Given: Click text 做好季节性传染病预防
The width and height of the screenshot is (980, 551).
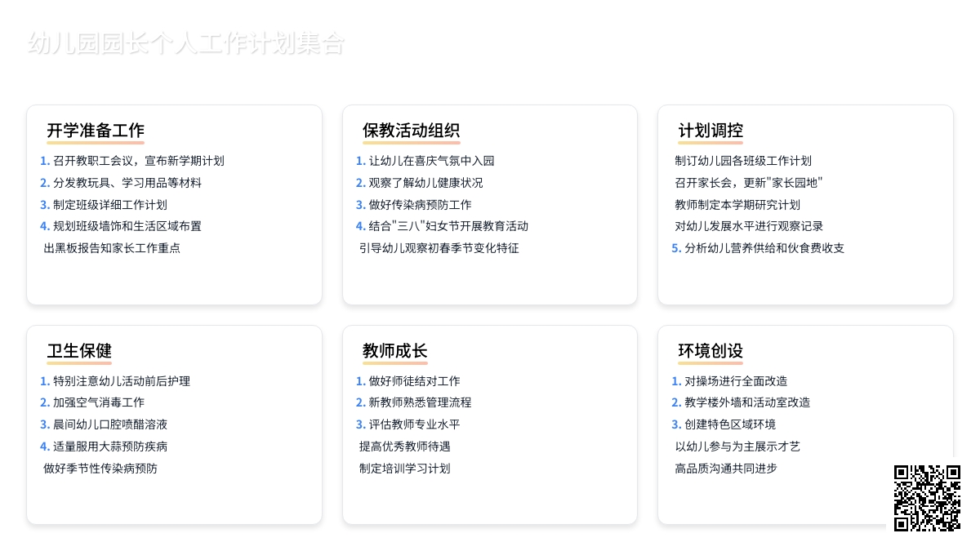Looking at the screenshot, I should pos(100,469).
